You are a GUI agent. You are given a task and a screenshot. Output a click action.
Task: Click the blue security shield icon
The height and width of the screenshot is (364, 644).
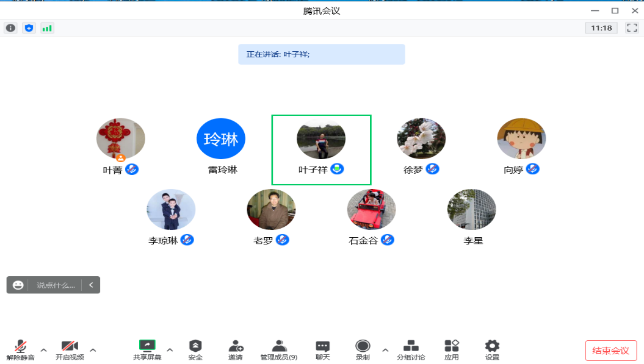point(29,28)
